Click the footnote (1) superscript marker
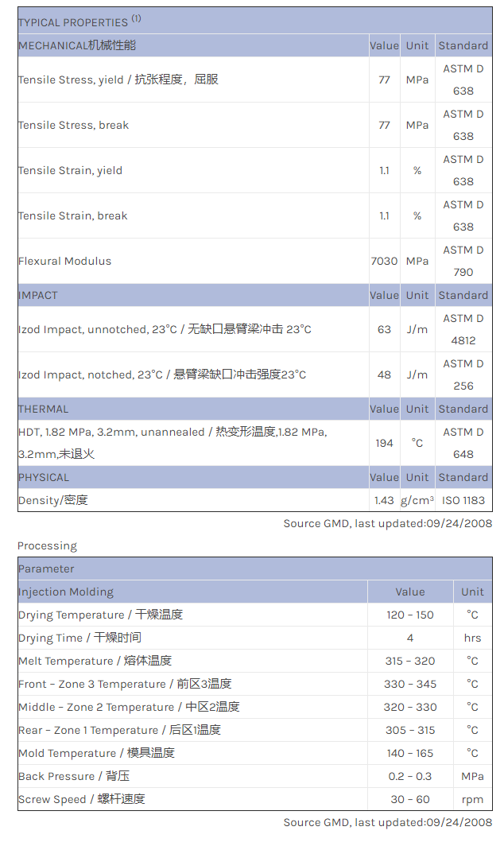 (x=136, y=18)
